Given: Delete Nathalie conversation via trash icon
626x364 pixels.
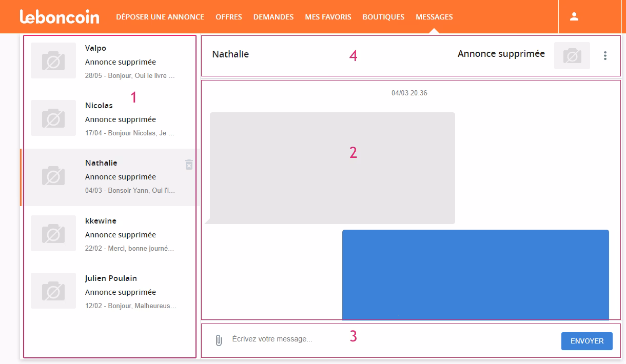Looking at the screenshot, I should [189, 165].
